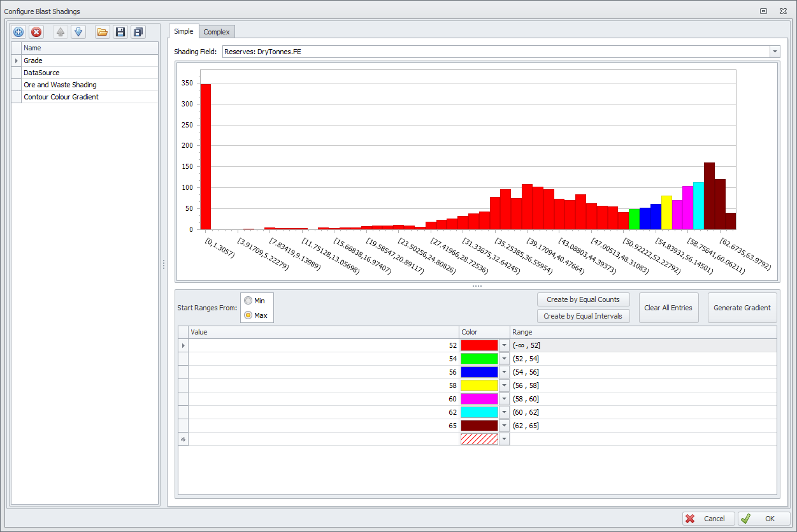Select the Min radio button
The image size is (797, 532).
[248, 301]
